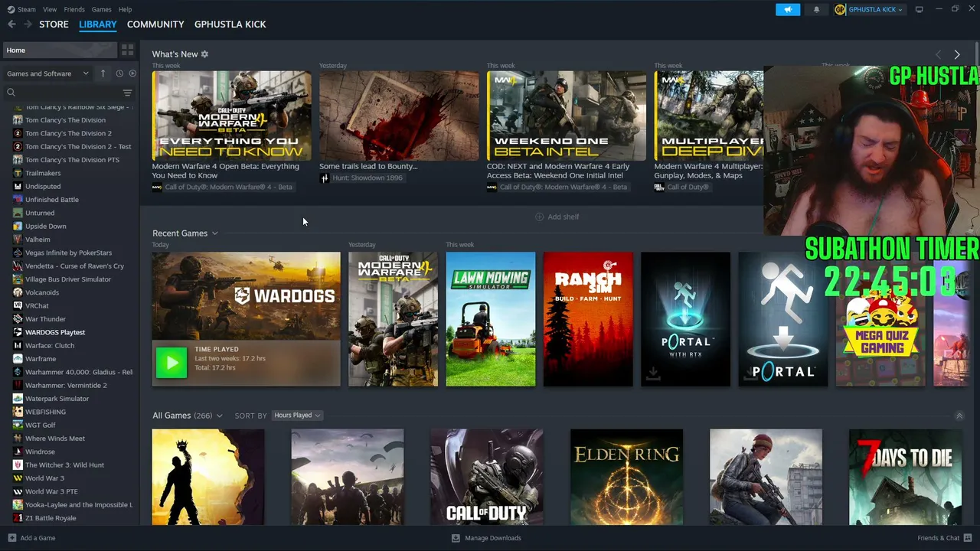Click the War Thunder icon in sidebar

(18, 319)
